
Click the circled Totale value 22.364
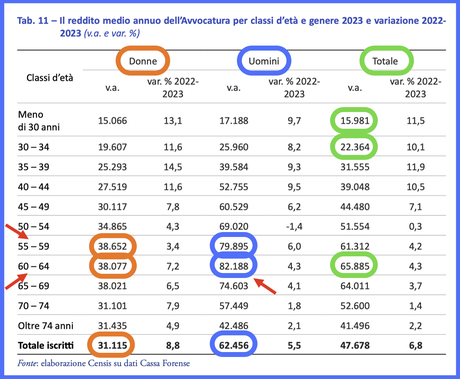pos(355,147)
